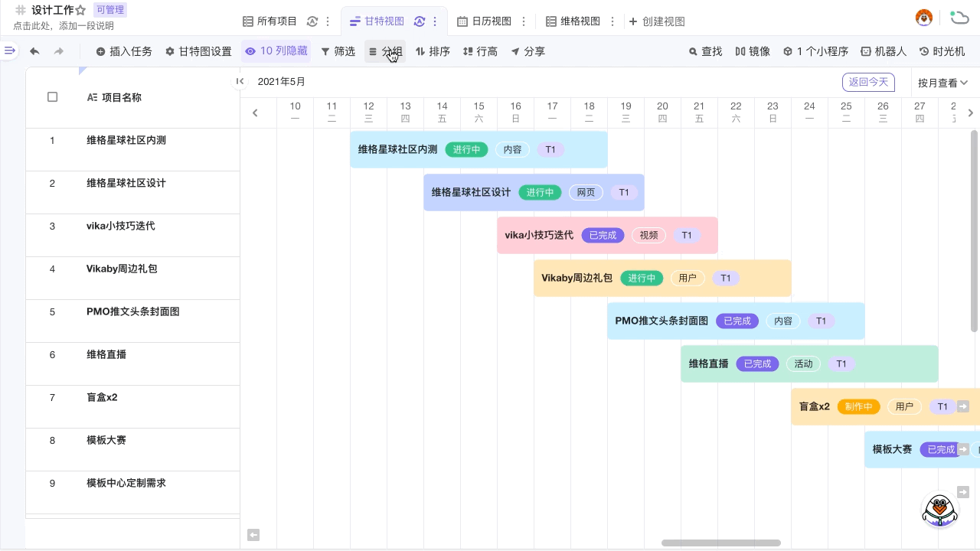Open the 按月查看 view scale dropdown
980x551 pixels.
[x=942, y=83]
